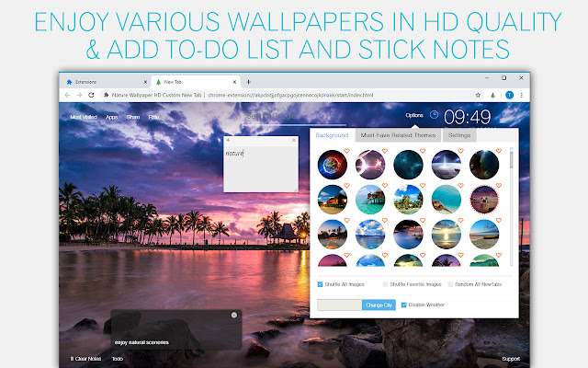This screenshot has height=368, width=588.
Task: Switch to the Extensions browser tab
Action: point(105,82)
